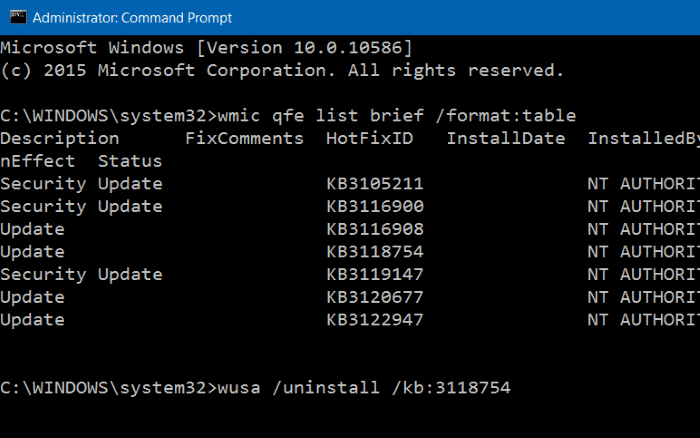Click the 'wusa /uninstall /kb:3118754' command

click(364, 388)
